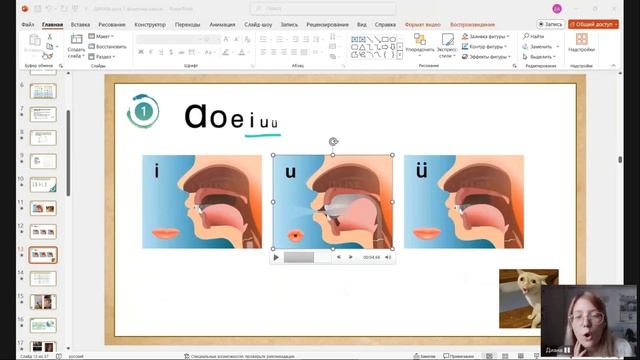Screen dimensions: 640x360
Task: Toggle bold formatting
Action: coord(141,52)
